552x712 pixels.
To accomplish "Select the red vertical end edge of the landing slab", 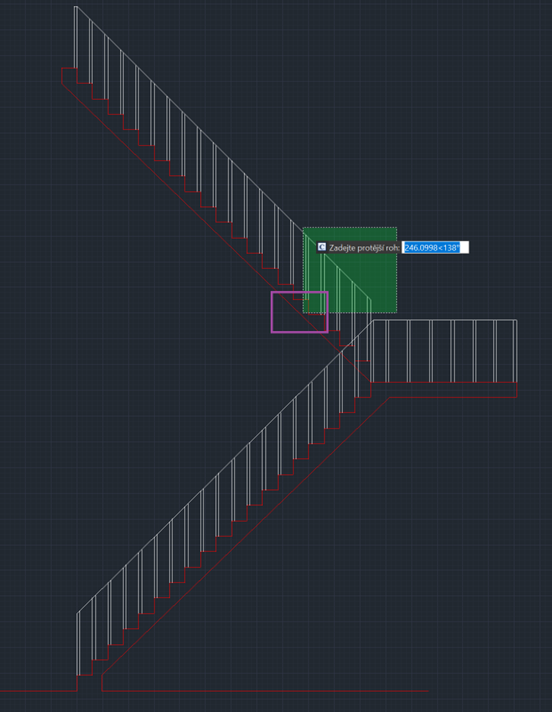I will point(517,390).
